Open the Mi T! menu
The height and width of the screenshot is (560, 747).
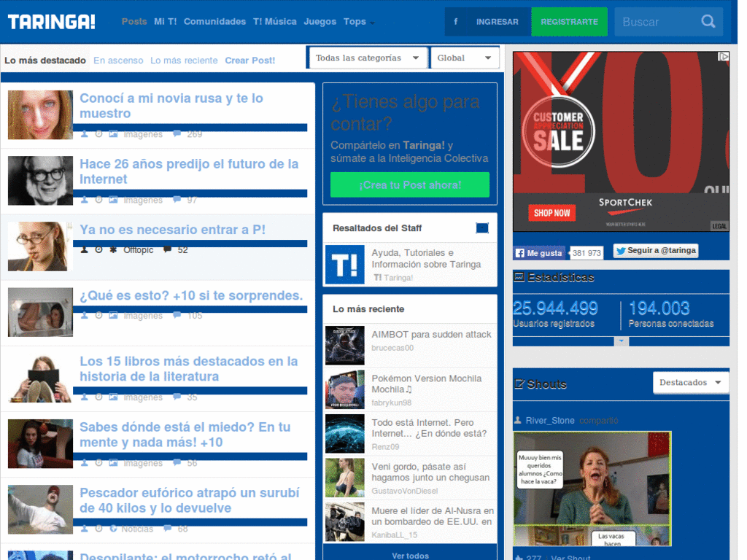[x=166, y=21]
